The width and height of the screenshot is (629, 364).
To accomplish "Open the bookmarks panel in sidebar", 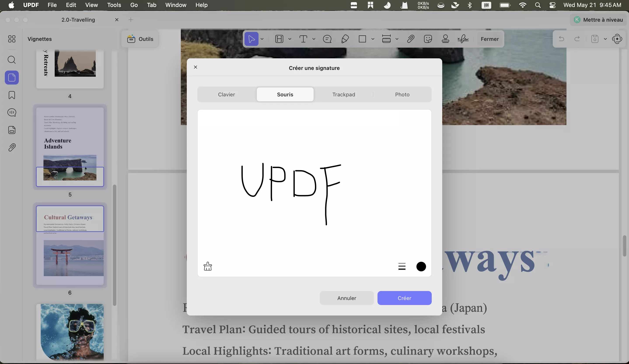I will (x=12, y=95).
